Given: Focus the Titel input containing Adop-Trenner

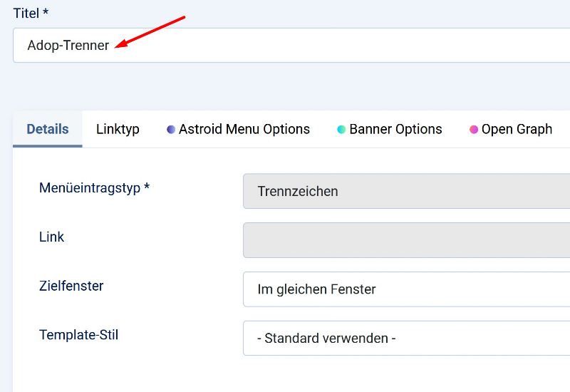Looking at the screenshot, I should click(x=291, y=46).
